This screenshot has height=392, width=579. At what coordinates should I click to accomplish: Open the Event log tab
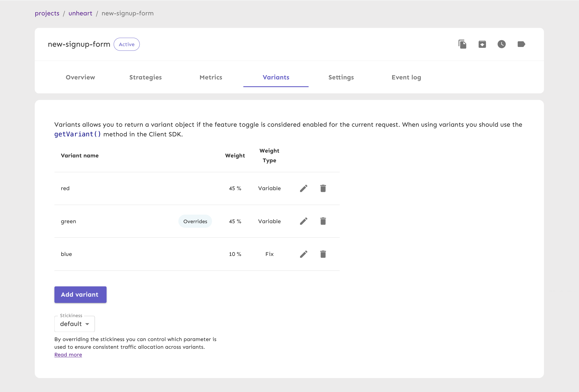click(406, 77)
